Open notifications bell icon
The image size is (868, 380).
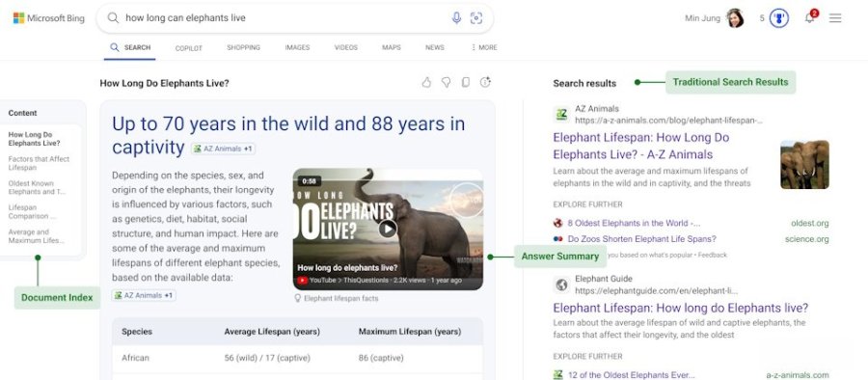coord(810,17)
